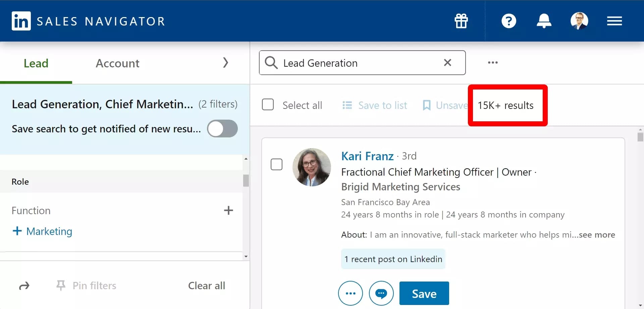Toggle the save search notification switch
Image resolution: width=644 pixels, height=309 pixels.
pyautogui.click(x=222, y=129)
